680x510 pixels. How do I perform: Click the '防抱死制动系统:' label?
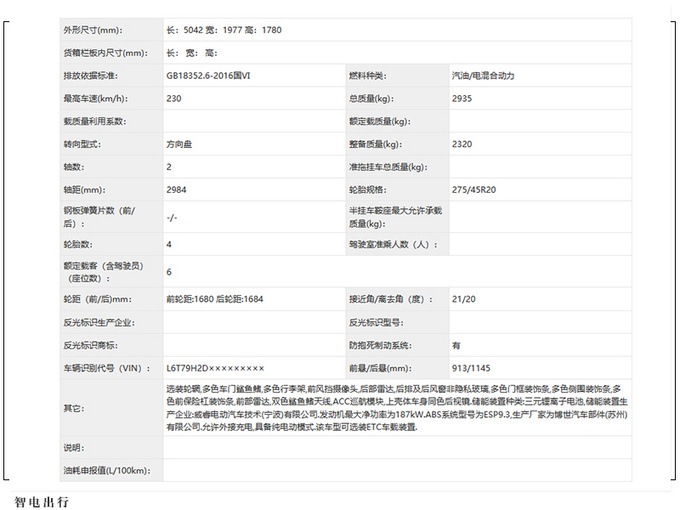click(x=380, y=345)
